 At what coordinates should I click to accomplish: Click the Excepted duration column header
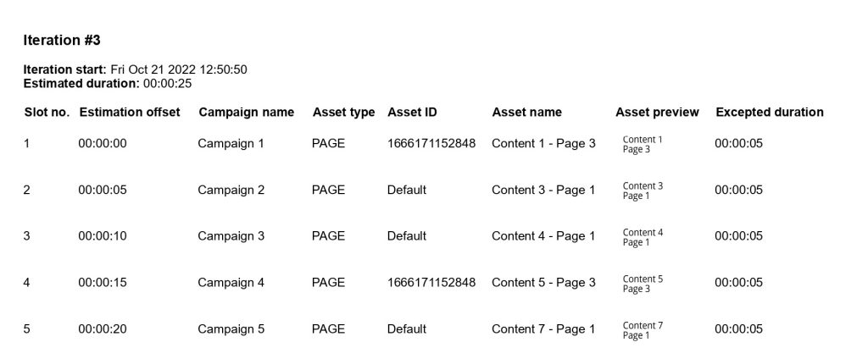(770, 113)
